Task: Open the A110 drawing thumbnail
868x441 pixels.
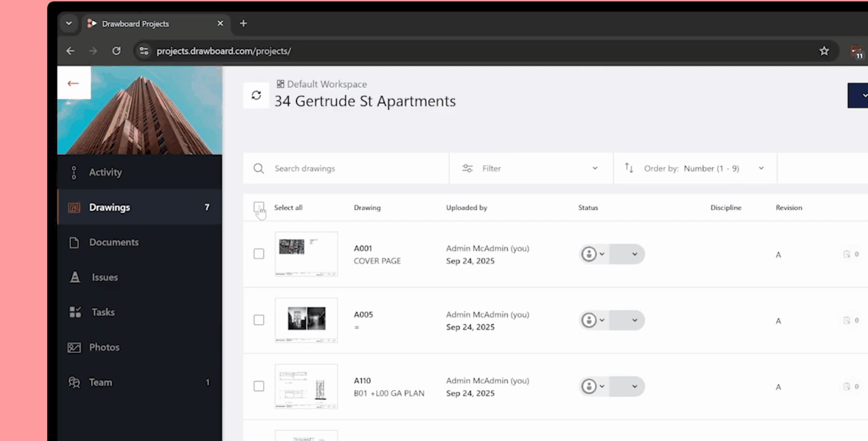Action: (x=306, y=386)
